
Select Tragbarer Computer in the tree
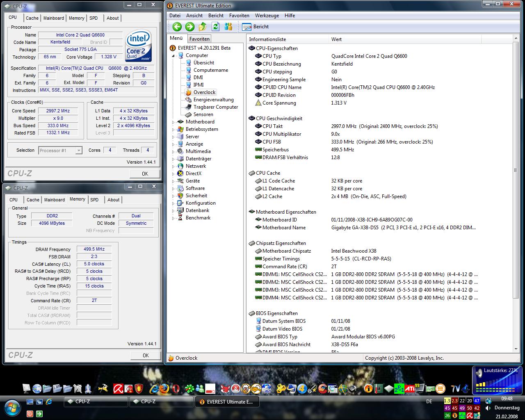click(212, 107)
